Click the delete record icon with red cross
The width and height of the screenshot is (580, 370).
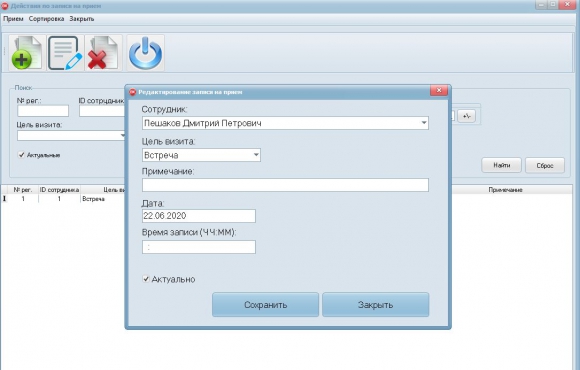pos(103,53)
